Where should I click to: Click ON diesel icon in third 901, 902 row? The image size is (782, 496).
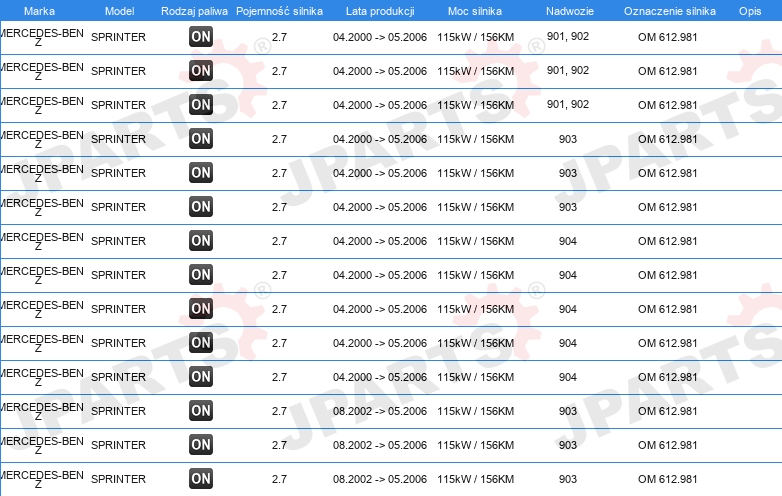coord(201,105)
